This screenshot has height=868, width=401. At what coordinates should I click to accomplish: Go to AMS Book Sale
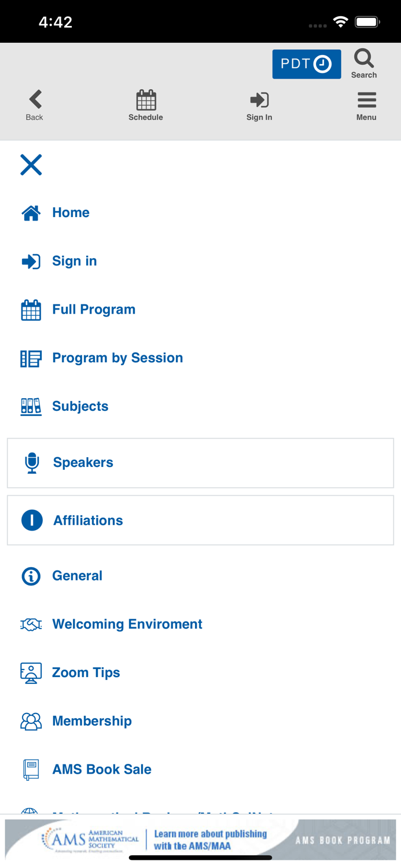[102, 769]
